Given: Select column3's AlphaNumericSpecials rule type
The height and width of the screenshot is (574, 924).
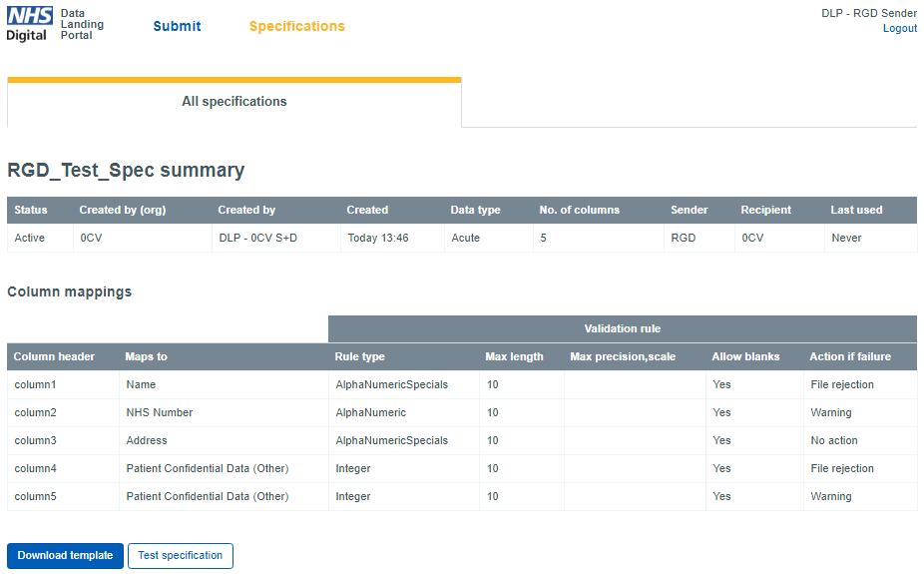Looking at the screenshot, I should coord(404,441).
